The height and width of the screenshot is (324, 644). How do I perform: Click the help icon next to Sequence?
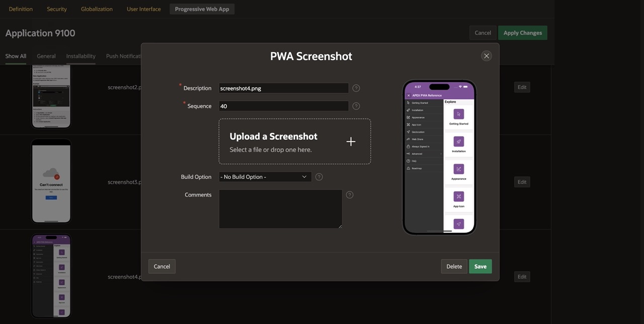tap(356, 106)
